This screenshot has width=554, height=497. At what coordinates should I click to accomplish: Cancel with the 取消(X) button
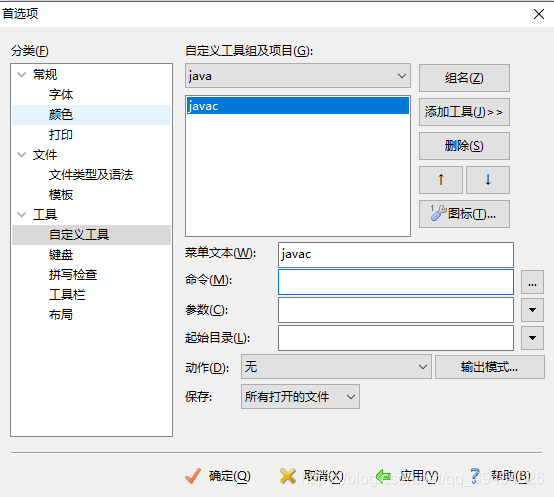311,476
